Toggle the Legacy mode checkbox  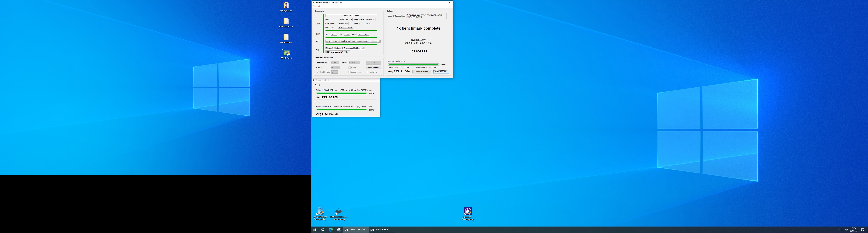click(349, 72)
